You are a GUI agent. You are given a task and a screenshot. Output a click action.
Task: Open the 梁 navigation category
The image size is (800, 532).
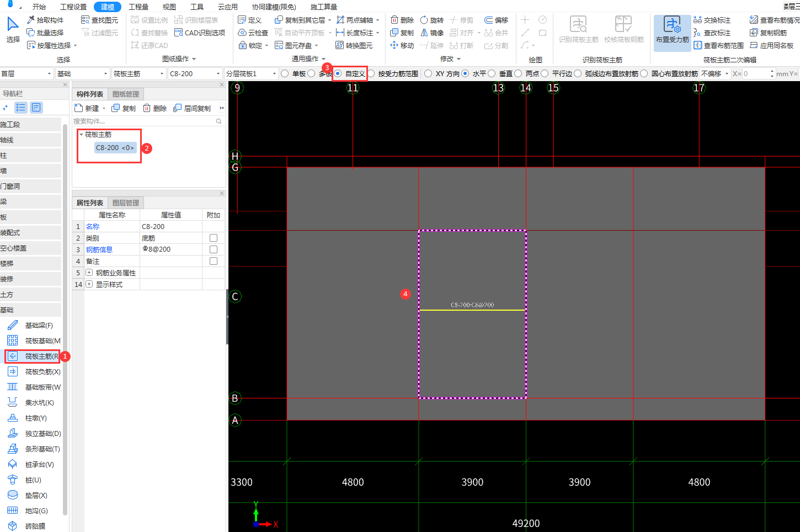point(30,202)
